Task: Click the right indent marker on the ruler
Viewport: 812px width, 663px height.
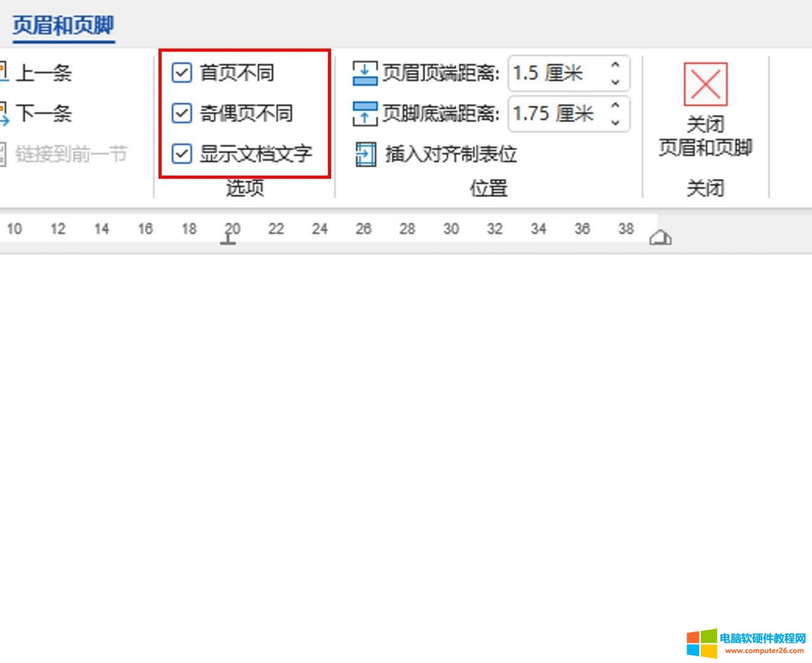Action: (x=660, y=238)
